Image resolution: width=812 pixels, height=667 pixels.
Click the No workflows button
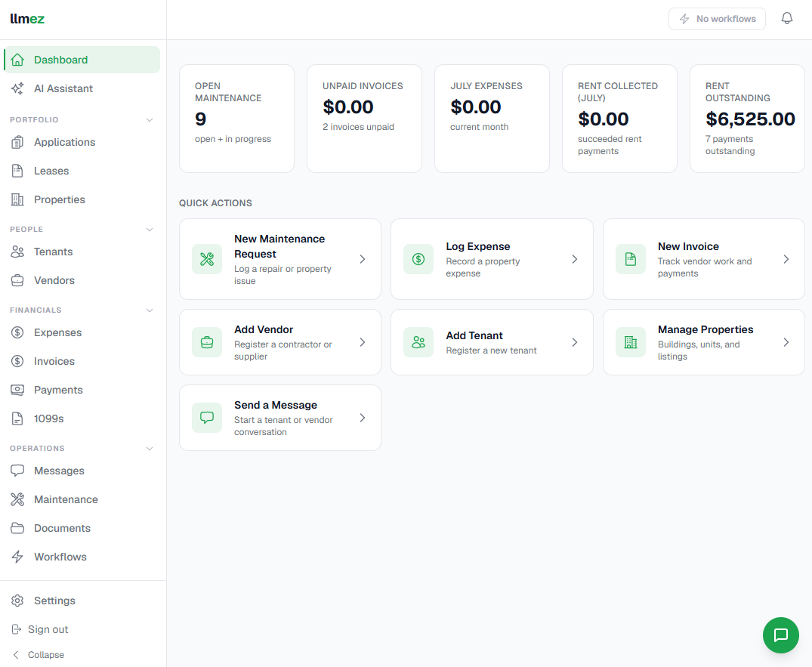click(x=717, y=19)
